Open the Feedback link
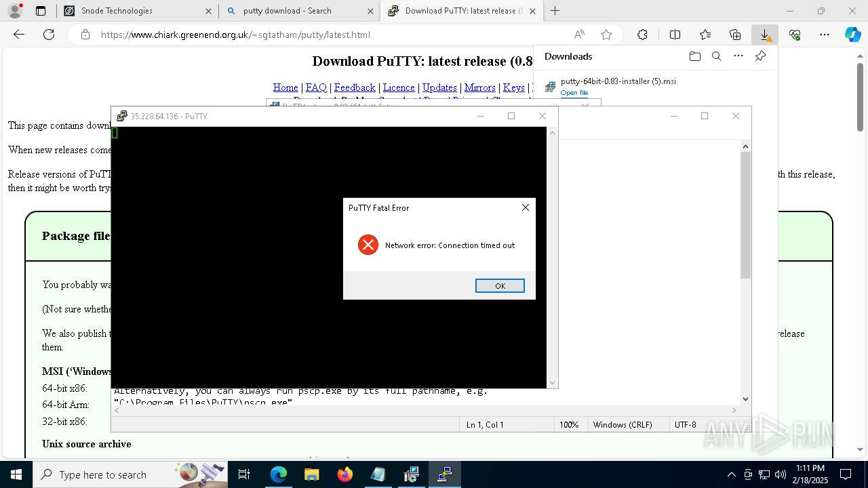This screenshot has width=868, height=488. pos(355,87)
